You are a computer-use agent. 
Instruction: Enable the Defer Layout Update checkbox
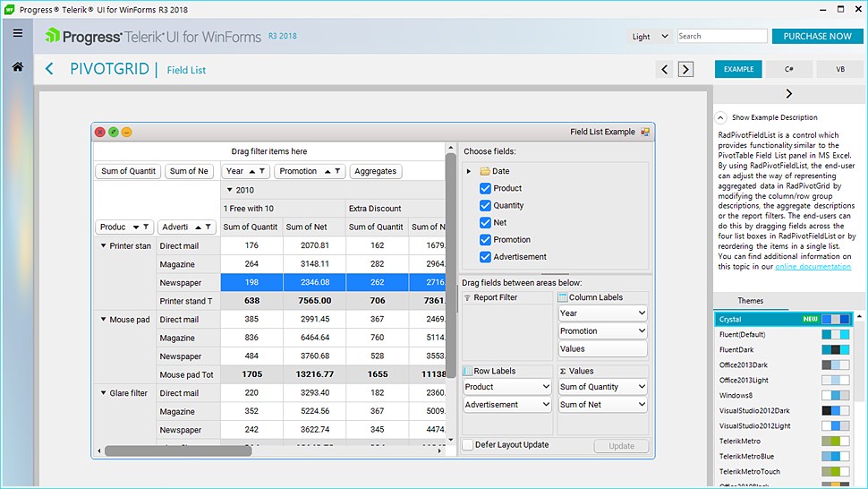468,445
